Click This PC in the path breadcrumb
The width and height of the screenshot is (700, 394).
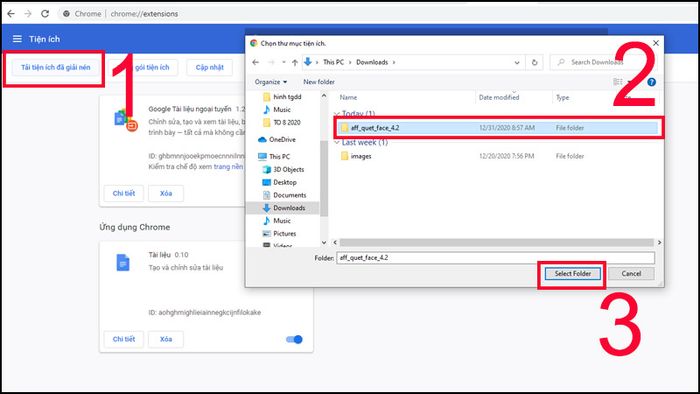click(x=333, y=62)
